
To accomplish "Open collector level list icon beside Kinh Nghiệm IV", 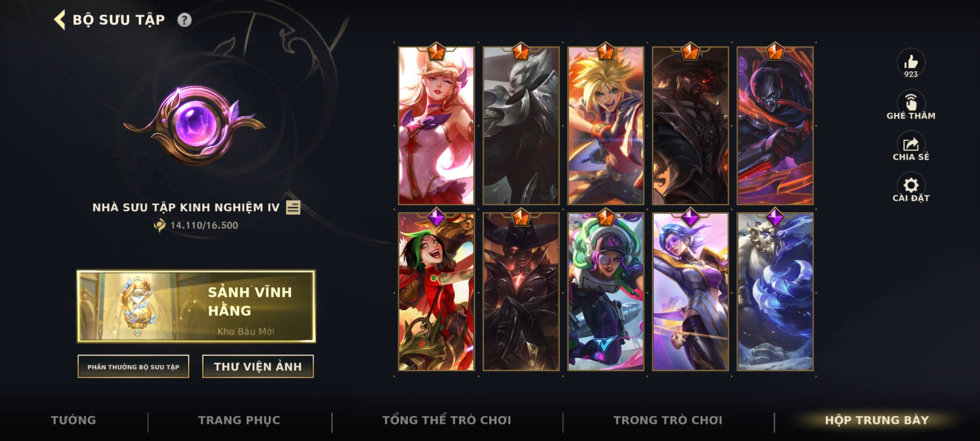I will click(293, 207).
